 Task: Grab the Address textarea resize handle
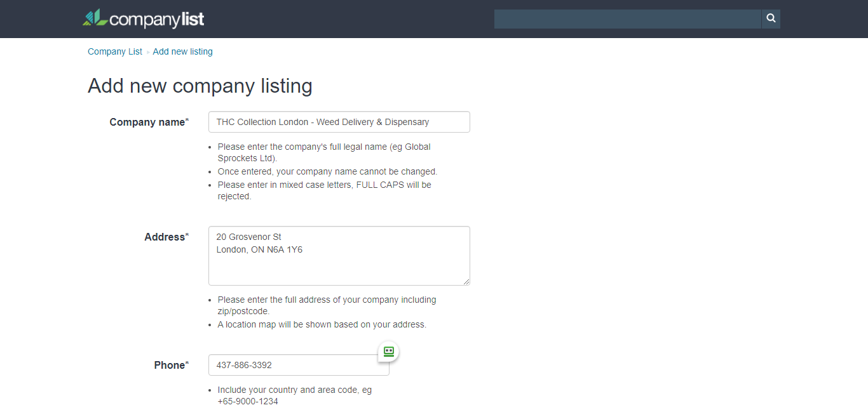point(466,281)
